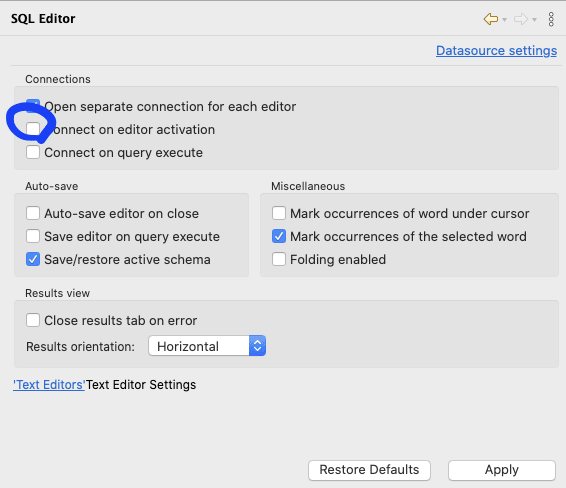Click the Results orientation: label

coord(80,347)
